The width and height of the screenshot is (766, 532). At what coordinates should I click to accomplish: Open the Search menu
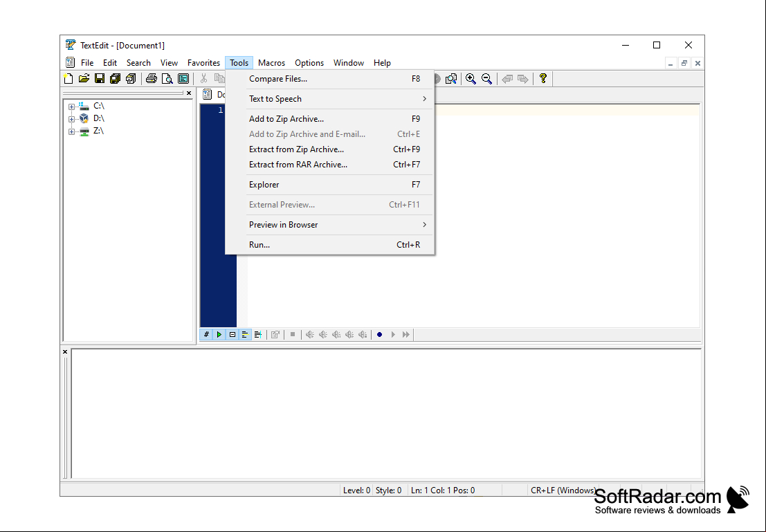click(x=138, y=62)
